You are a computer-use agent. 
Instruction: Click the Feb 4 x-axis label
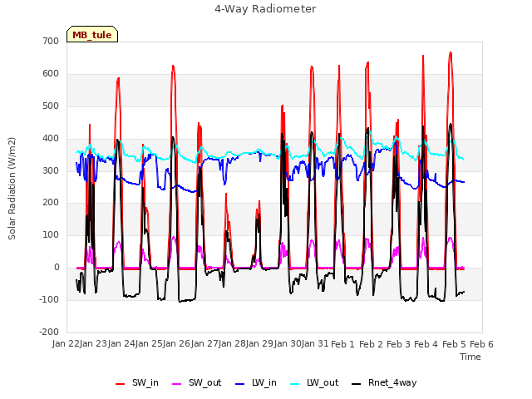[426, 344]
